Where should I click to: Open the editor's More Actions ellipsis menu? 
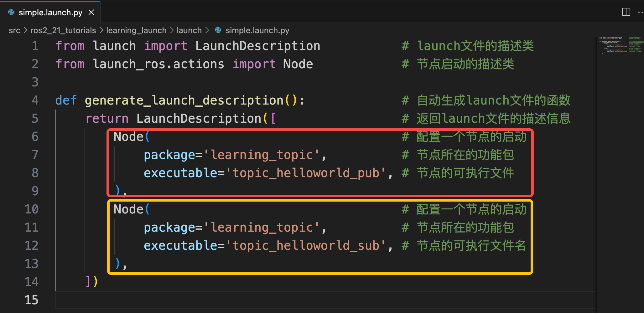point(641,12)
